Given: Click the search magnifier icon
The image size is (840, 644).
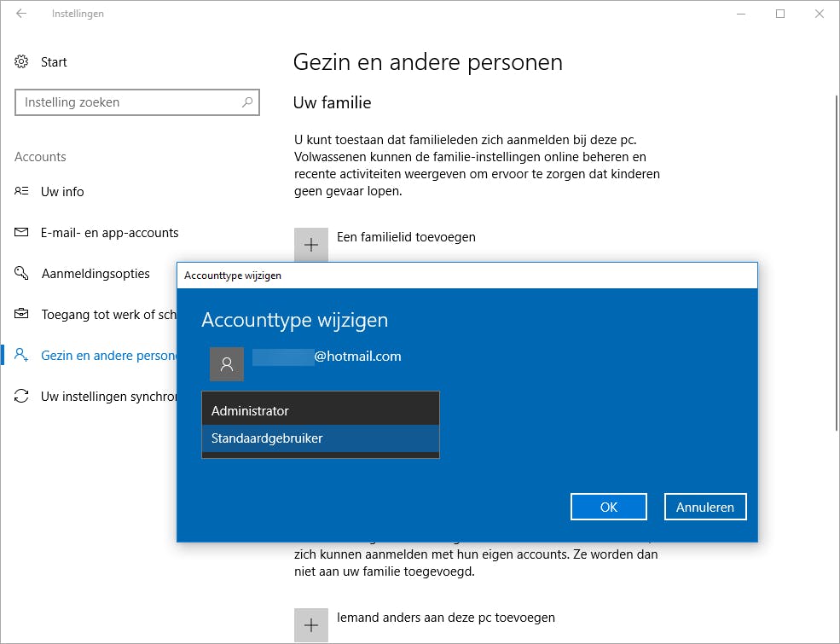Looking at the screenshot, I should click(x=247, y=102).
